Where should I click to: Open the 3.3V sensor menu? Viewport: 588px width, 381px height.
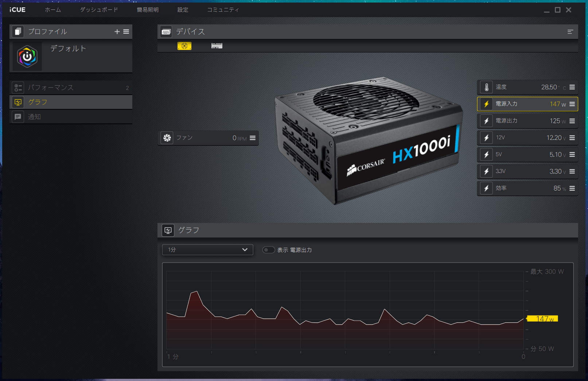pyautogui.click(x=572, y=171)
